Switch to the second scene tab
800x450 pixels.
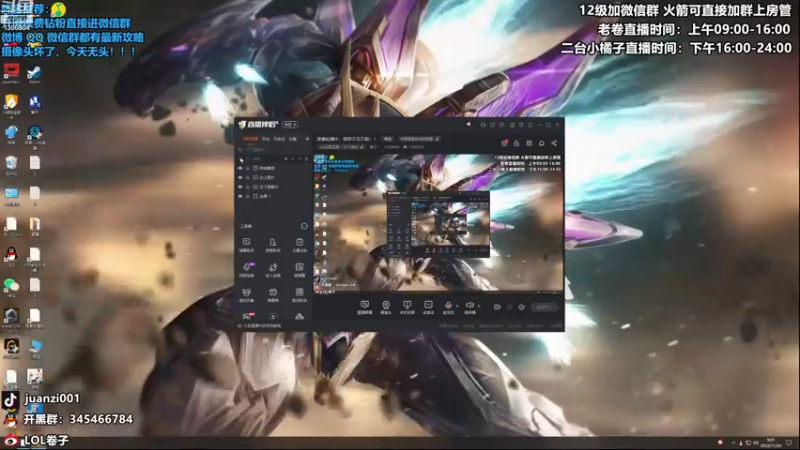pyautogui.click(x=266, y=139)
